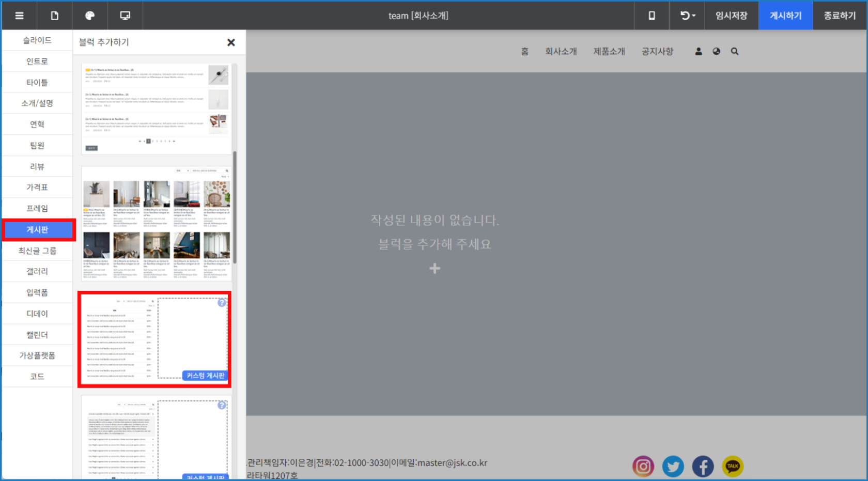Select the 게시판 block category
868x481 pixels.
click(37, 229)
